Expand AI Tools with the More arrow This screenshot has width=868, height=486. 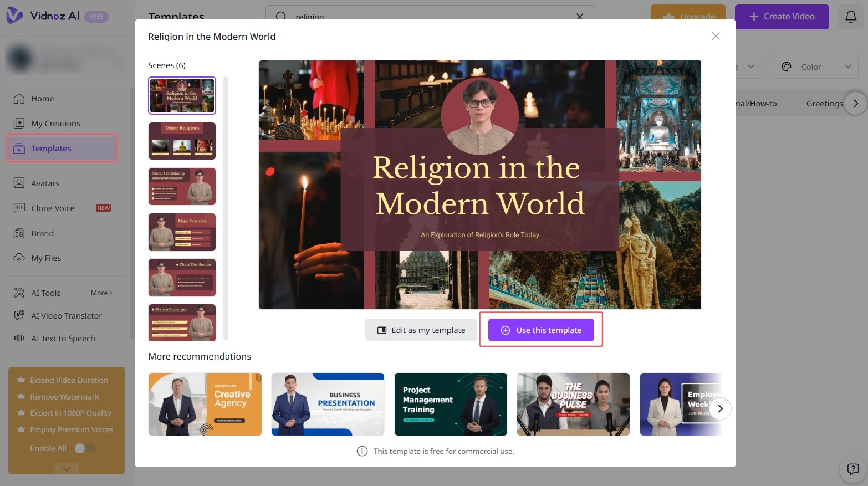click(x=101, y=293)
